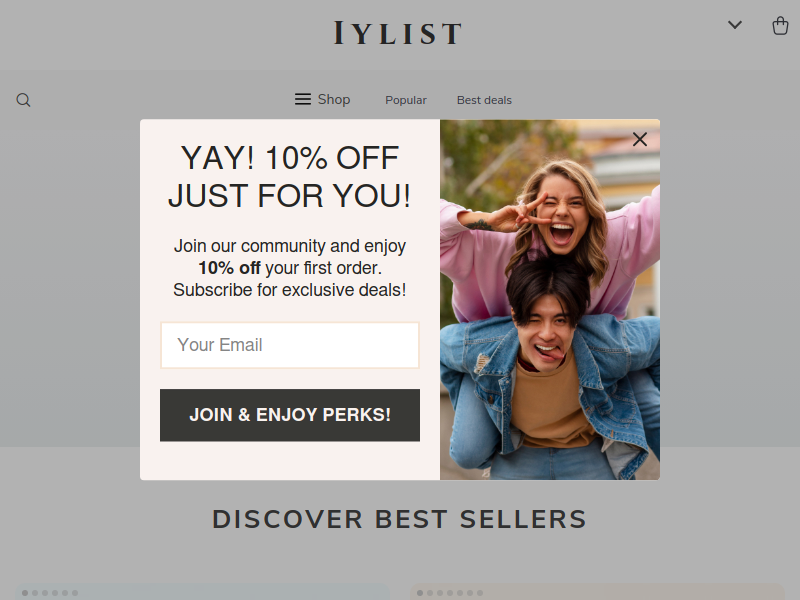Open the right best seller product card
The height and width of the screenshot is (600, 800).
[597, 592]
